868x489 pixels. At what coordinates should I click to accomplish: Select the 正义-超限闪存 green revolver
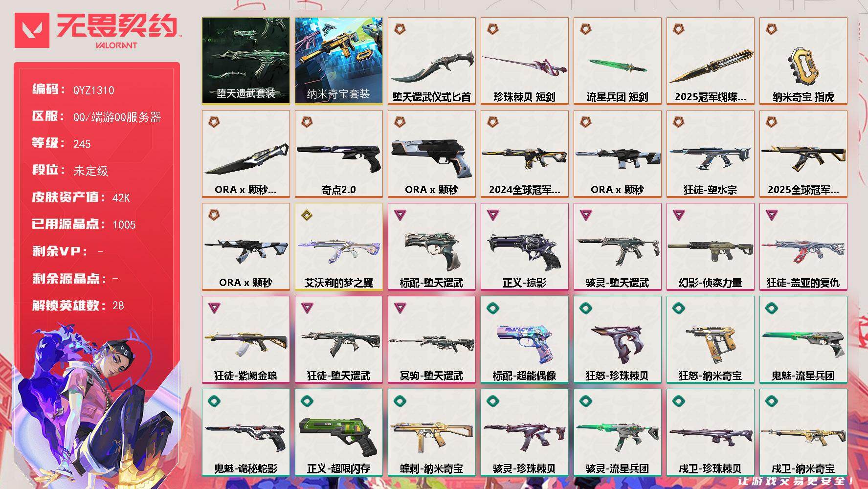tap(338, 432)
